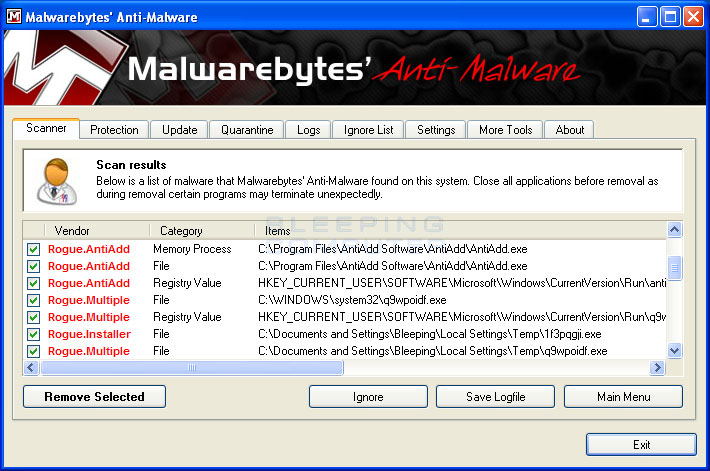Open the Protection tab

coord(114,130)
